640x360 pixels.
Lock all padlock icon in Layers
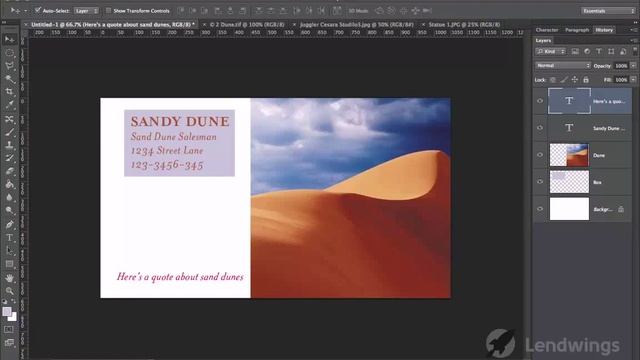[586, 80]
